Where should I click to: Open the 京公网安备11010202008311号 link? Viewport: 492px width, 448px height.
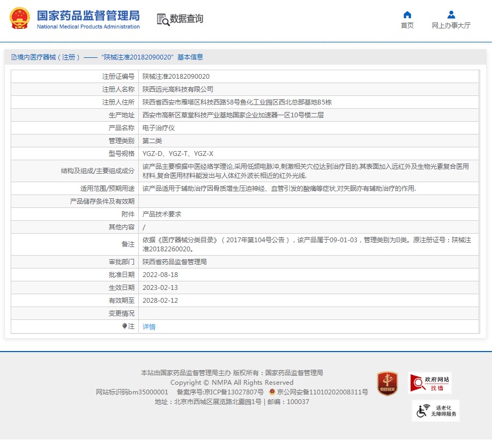click(x=322, y=392)
